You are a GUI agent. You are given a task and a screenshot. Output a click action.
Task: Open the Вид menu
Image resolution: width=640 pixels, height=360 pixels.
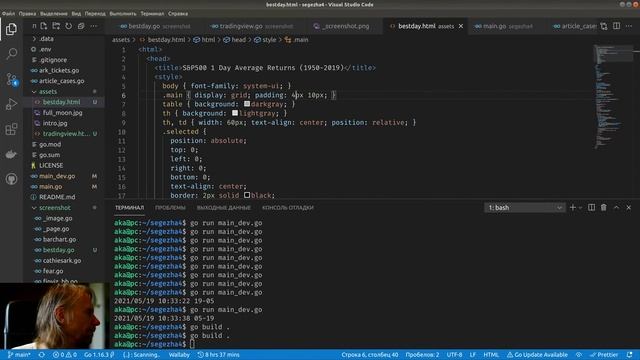[76, 13]
